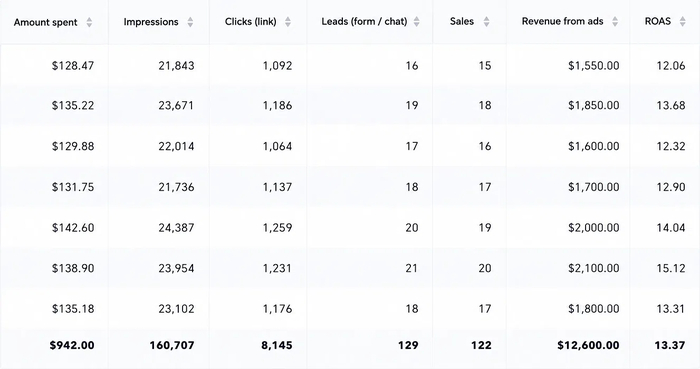The width and height of the screenshot is (700, 369).
Task: Select the 12.06 ROAS value
Action: coord(671,66)
